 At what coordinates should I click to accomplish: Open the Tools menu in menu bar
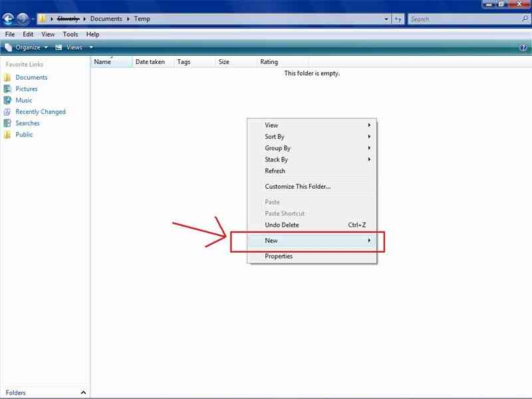(70, 34)
